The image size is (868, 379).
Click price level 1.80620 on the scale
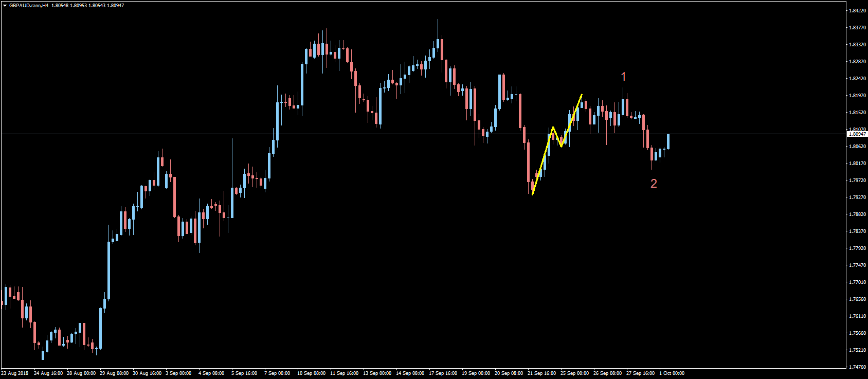[857, 147]
